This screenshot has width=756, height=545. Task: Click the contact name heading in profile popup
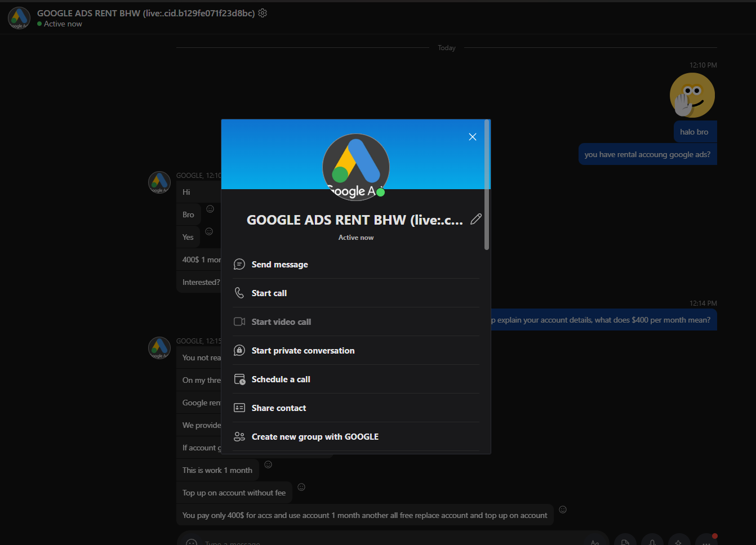click(355, 220)
